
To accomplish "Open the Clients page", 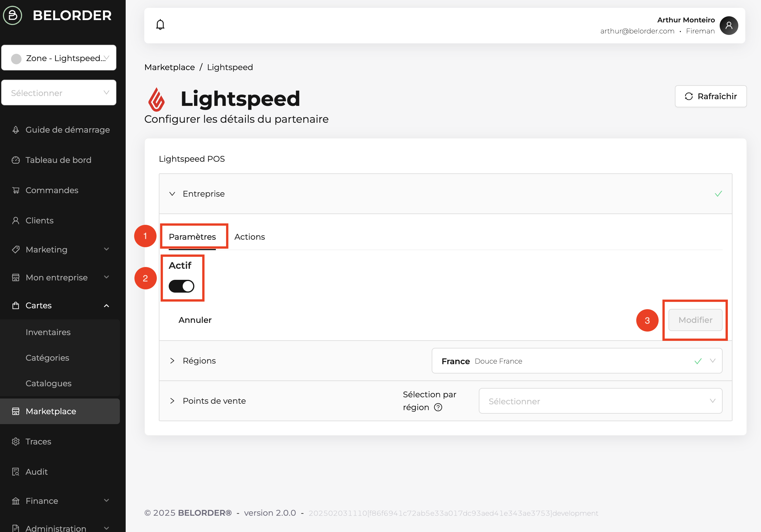I will click(x=60, y=220).
